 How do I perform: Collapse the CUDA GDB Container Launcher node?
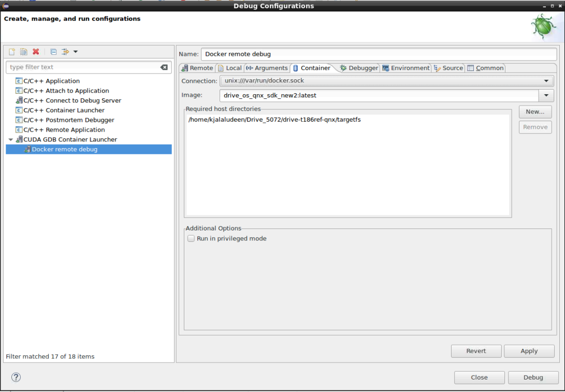(10, 139)
